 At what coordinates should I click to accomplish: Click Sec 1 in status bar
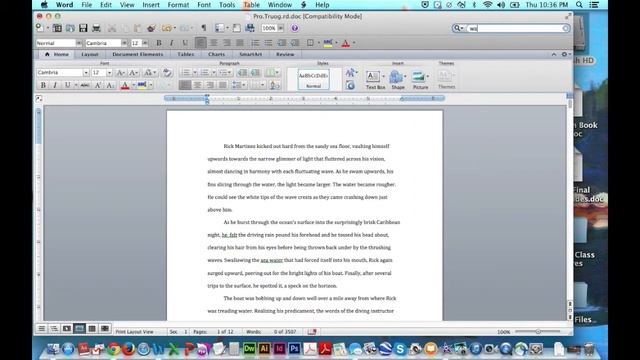(x=178, y=332)
